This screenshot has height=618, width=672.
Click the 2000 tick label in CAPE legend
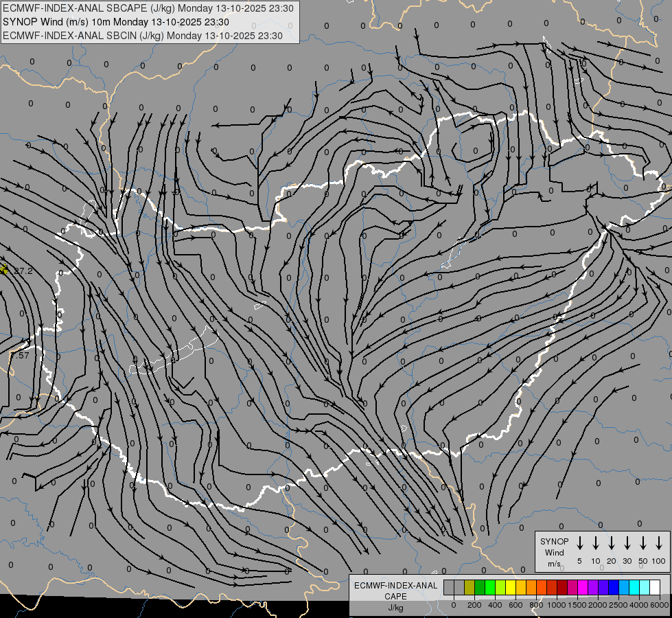click(597, 605)
